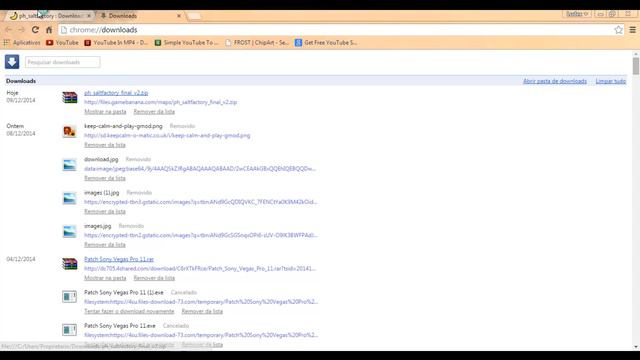Remove images.jpg from the list
Viewport: 640px width, 360px height.
[104, 244]
